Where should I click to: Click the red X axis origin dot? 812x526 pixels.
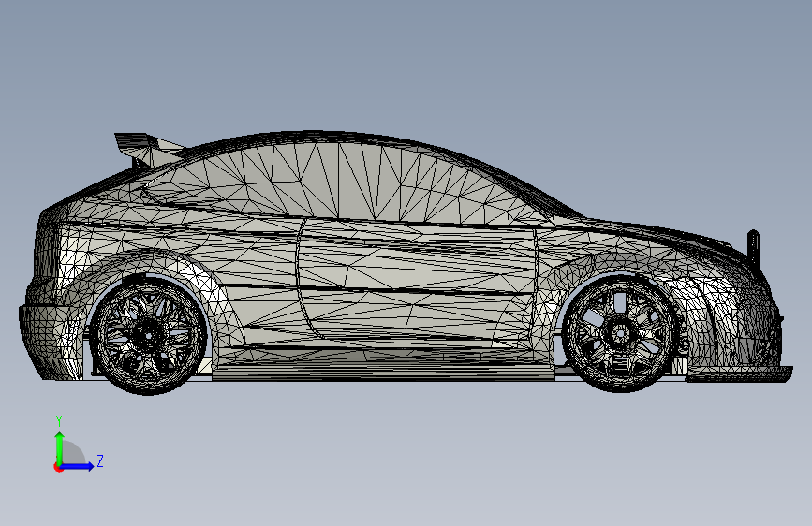tap(58, 467)
